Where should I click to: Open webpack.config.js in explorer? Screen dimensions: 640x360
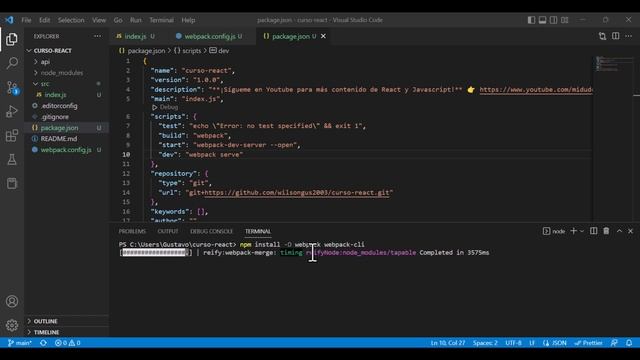click(67, 150)
